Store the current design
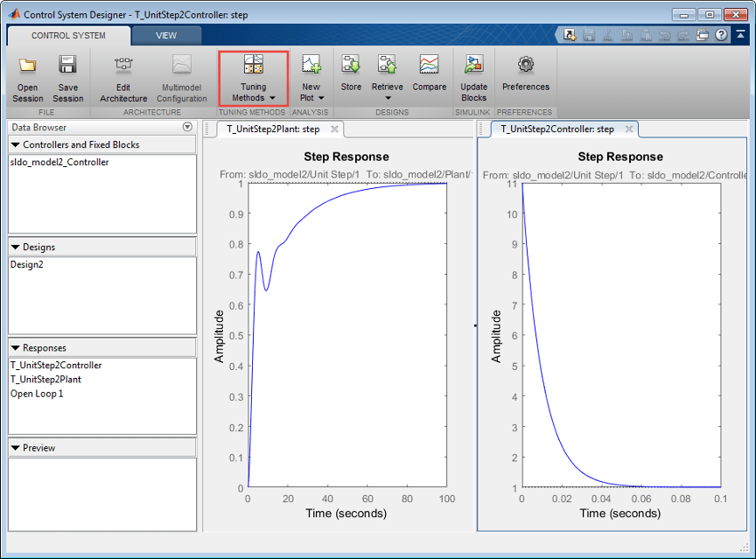Image resolution: width=756 pixels, height=559 pixels. (x=351, y=73)
